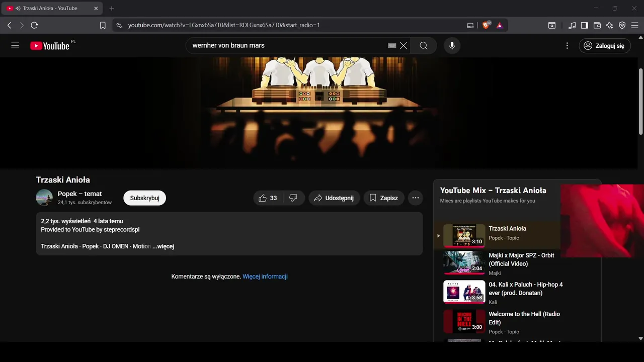Viewport: 644px width, 362px height.
Task: Click the 'Trzaski Anioła' video title
Action: click(x=63, y=180)
